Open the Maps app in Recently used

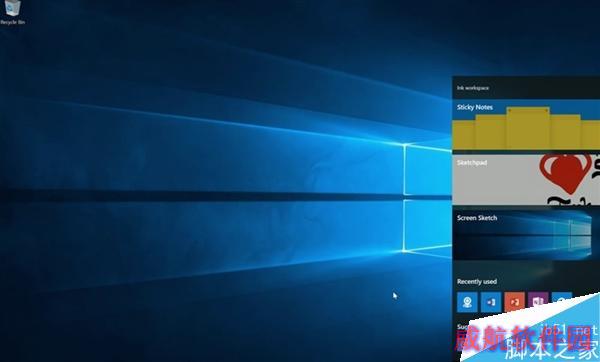(x=467, y=302)
